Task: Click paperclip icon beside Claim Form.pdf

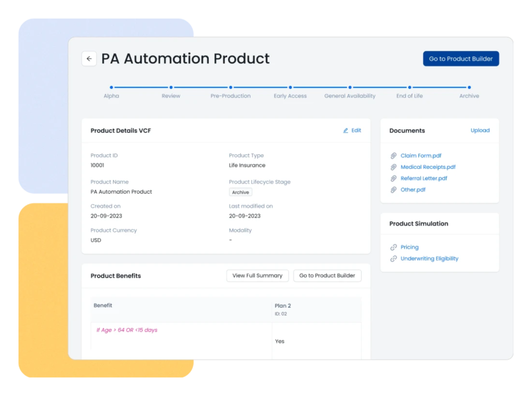Action: click(393, 156)
